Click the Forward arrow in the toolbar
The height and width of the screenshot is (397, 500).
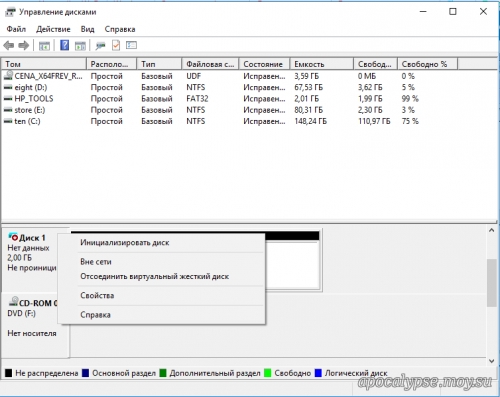(x=24, y=45)
